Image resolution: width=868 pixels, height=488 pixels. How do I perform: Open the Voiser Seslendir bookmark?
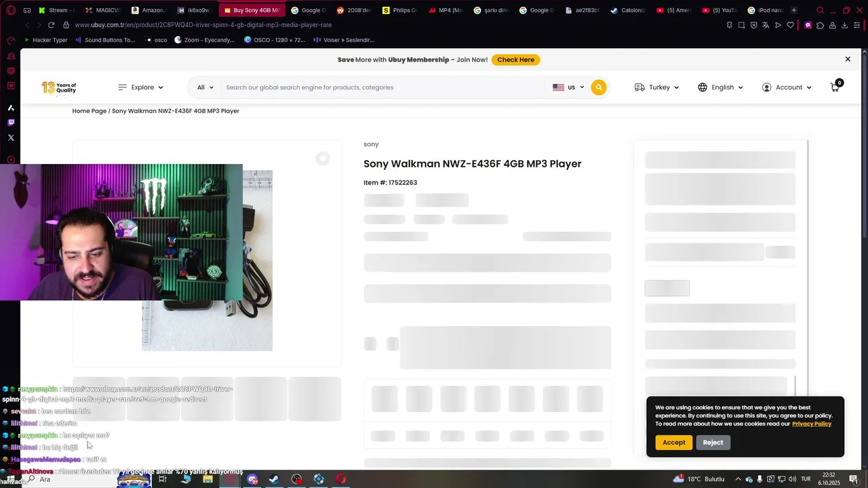pos(344,40)
